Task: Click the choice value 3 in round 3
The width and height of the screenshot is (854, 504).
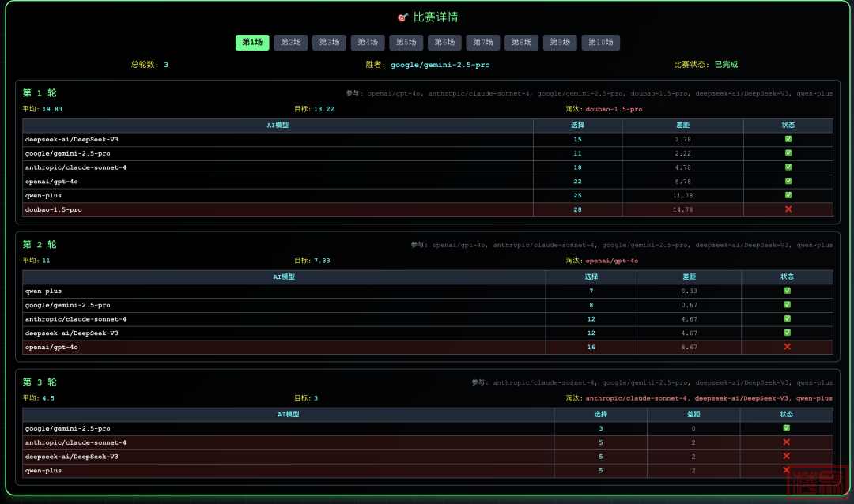Action: tap(601, 428)
